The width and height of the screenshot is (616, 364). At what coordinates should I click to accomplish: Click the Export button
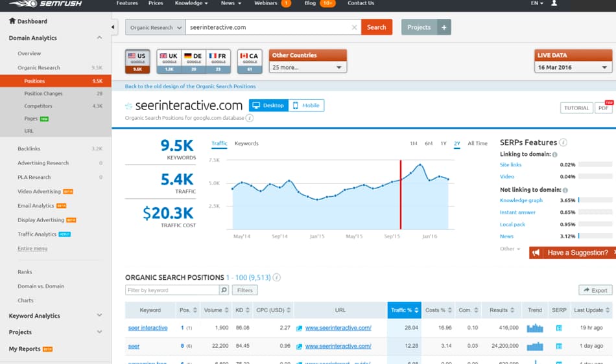[x=595, y=290]
